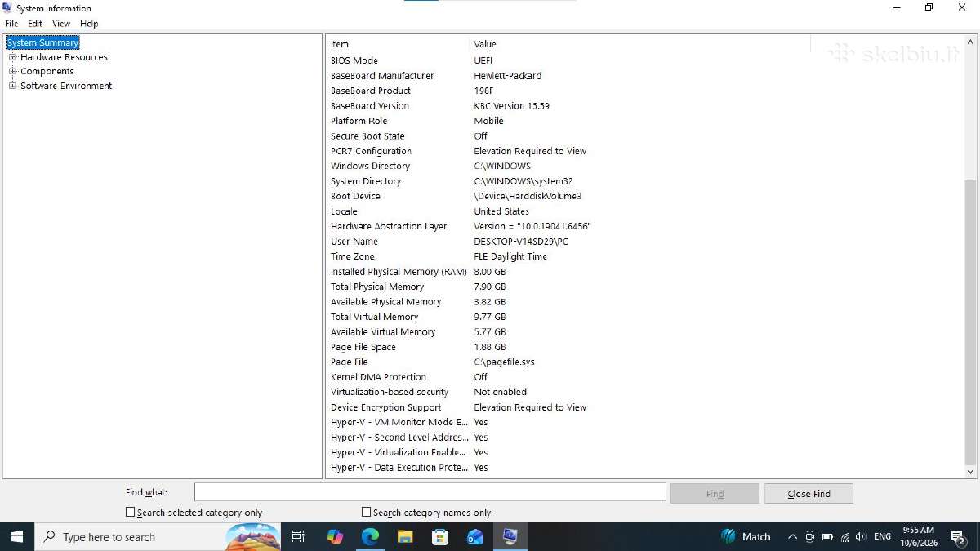Open File Explorer from the taskbar
The image size is (980, 551).
[406, 536]
